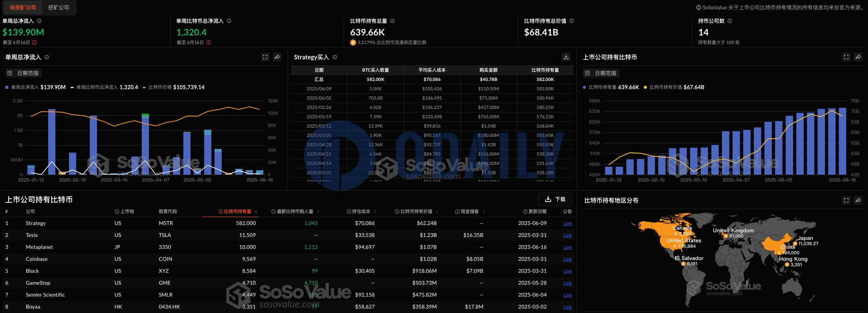868x313 pixels.
Task: Switch to the 挖矿公司 tab
Action: [x=59, y=7]
